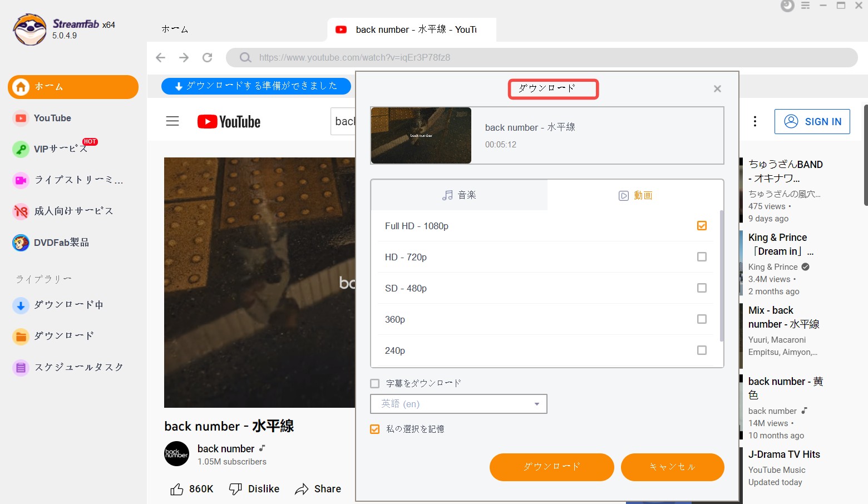Click the video player area
Screen dimensions: 868x504
click(x=259, y=283)
